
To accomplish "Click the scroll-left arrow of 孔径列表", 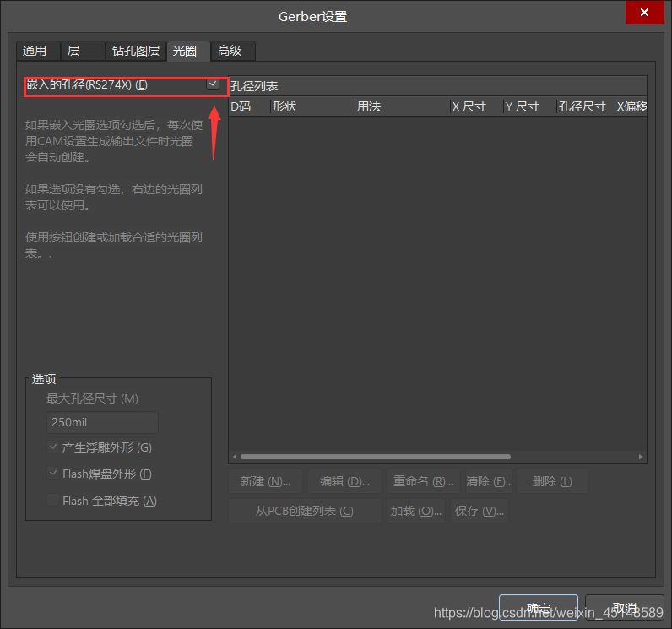I will click(235, 457).
